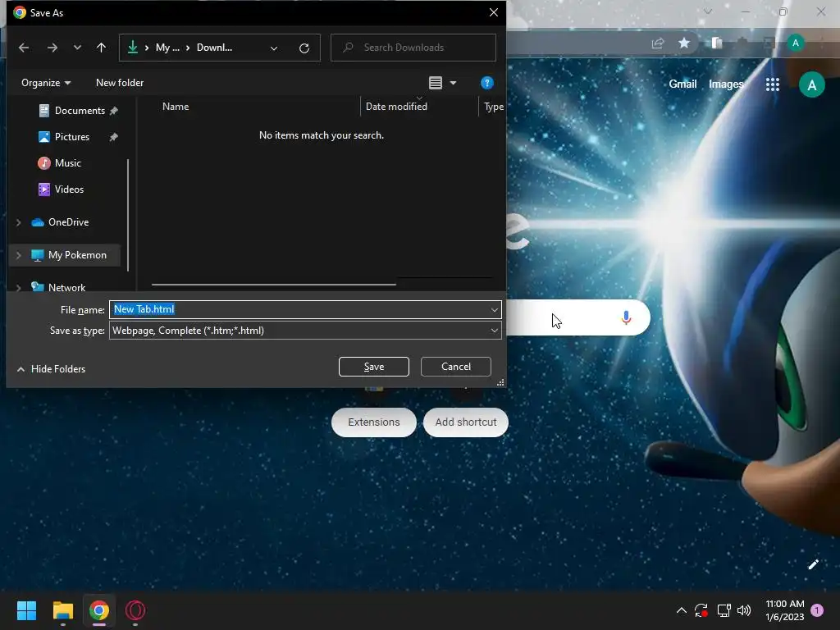
Task: Select Documents in navigation pane
Action: [80, 111]
